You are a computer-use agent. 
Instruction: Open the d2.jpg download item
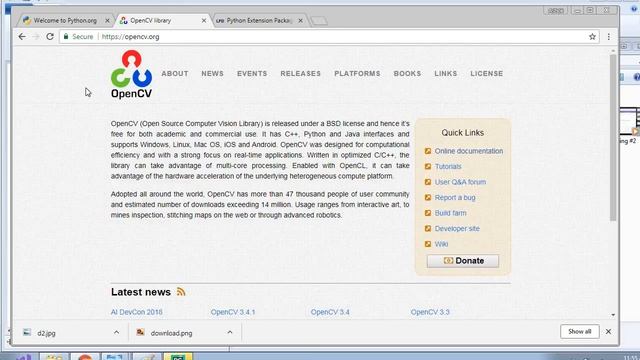click(71, 333)
